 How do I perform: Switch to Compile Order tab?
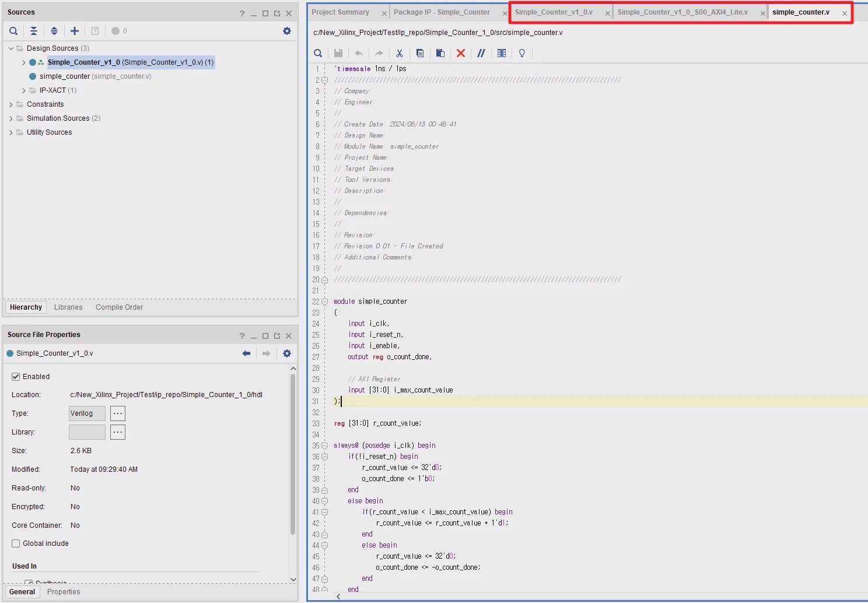(119, 307)
